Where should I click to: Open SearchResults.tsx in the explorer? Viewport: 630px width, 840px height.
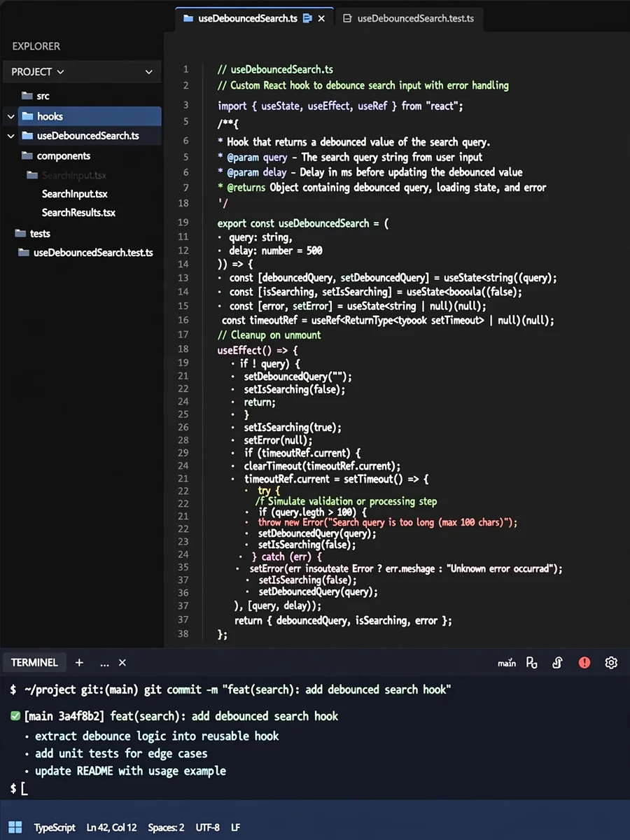pyautogui.click(x=78, y=212)
